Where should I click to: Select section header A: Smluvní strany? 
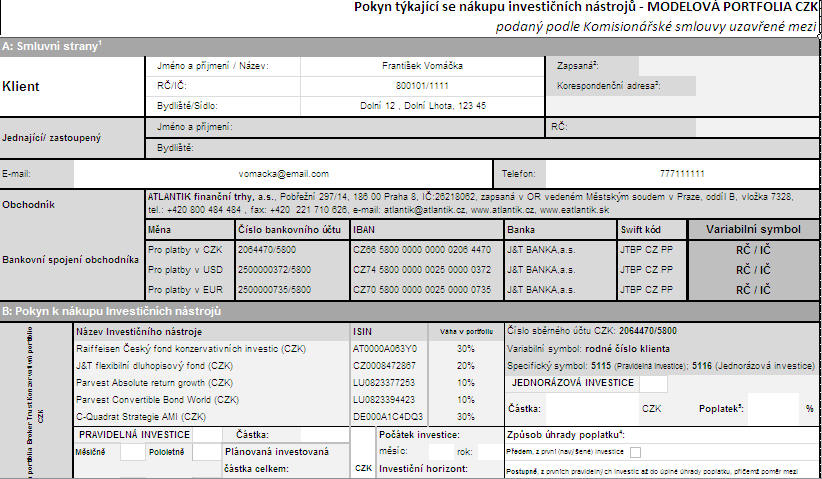coord(409,47)
